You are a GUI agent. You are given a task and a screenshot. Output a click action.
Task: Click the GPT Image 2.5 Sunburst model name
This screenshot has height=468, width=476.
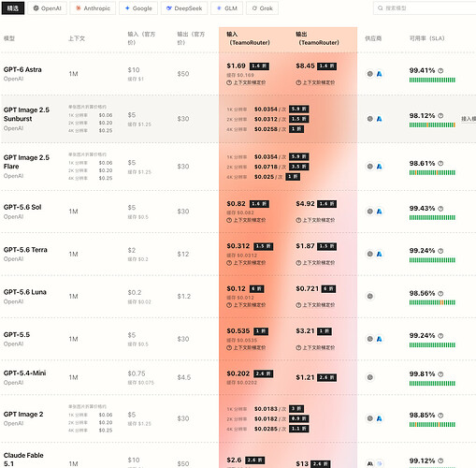point(26,114)
